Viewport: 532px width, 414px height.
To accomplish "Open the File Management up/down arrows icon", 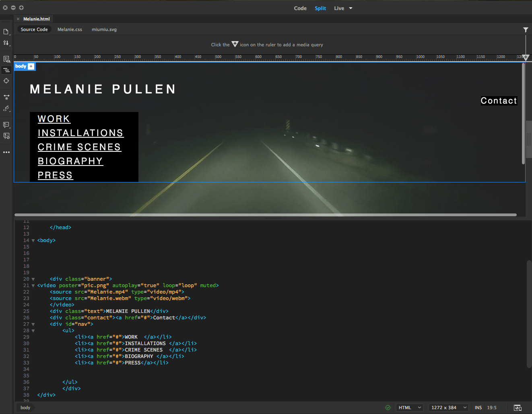I will click(6, 43).
